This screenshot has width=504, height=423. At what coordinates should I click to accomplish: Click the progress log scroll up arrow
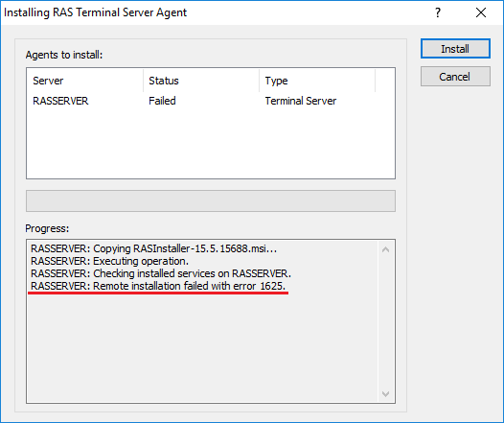click(386, 249)
